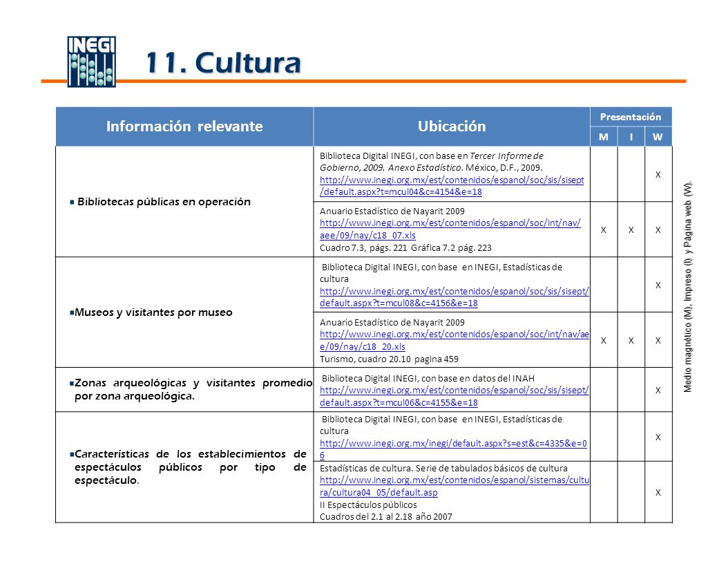Select 'con base en datos del INAH' text
Viewport: 728px width, 564px height.
pyautogui.click(x=478, y=379)
